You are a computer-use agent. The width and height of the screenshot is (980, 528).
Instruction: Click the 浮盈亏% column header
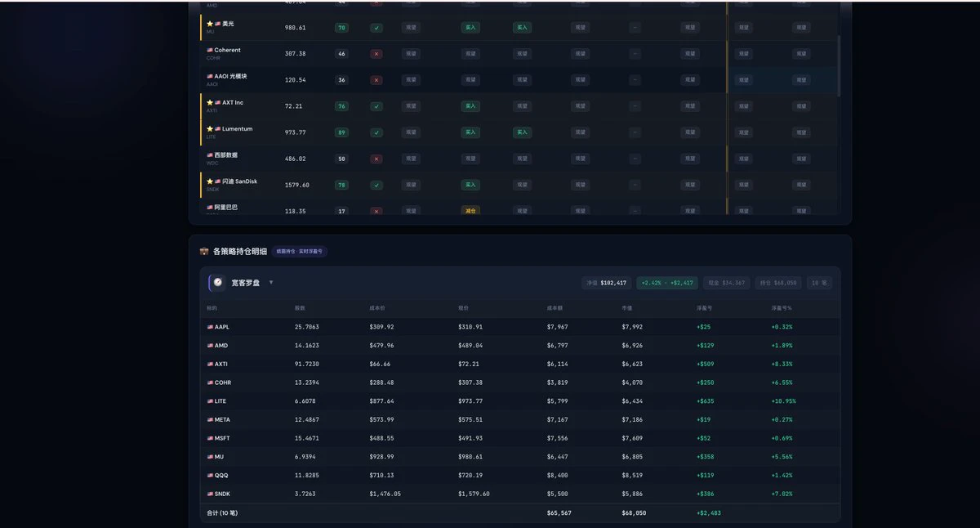click(782, 308)
